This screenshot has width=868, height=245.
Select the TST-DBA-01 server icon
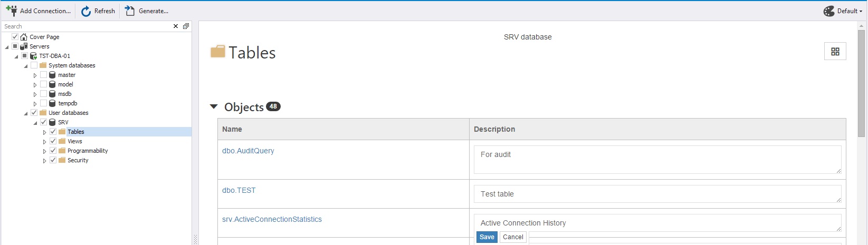pos(34,56)
